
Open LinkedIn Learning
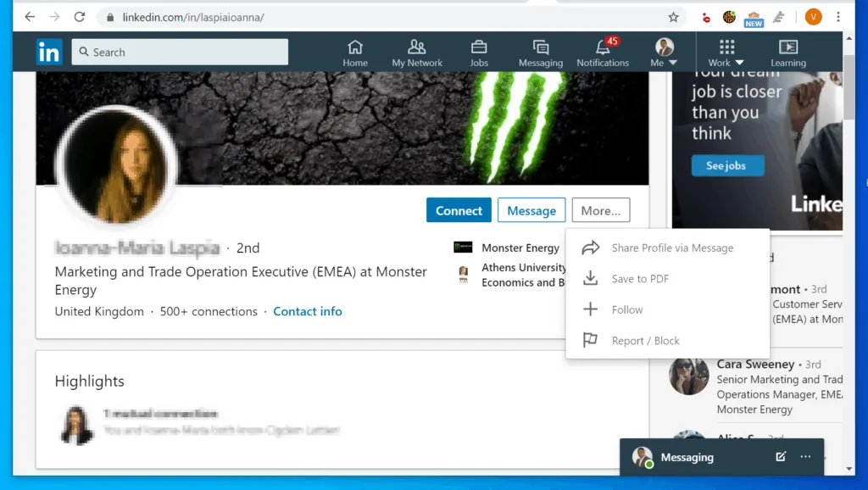click(x=788, y=53)
